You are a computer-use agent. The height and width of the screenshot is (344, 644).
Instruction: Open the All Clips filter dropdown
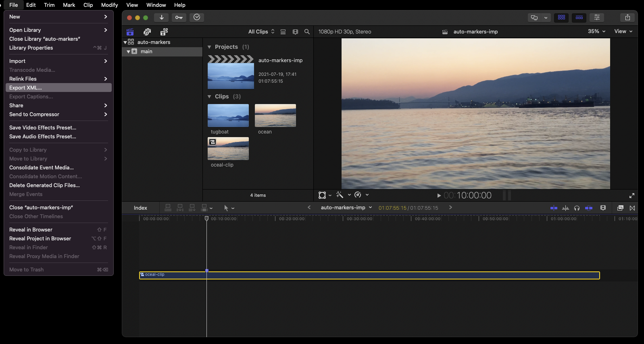click(261, 32)
